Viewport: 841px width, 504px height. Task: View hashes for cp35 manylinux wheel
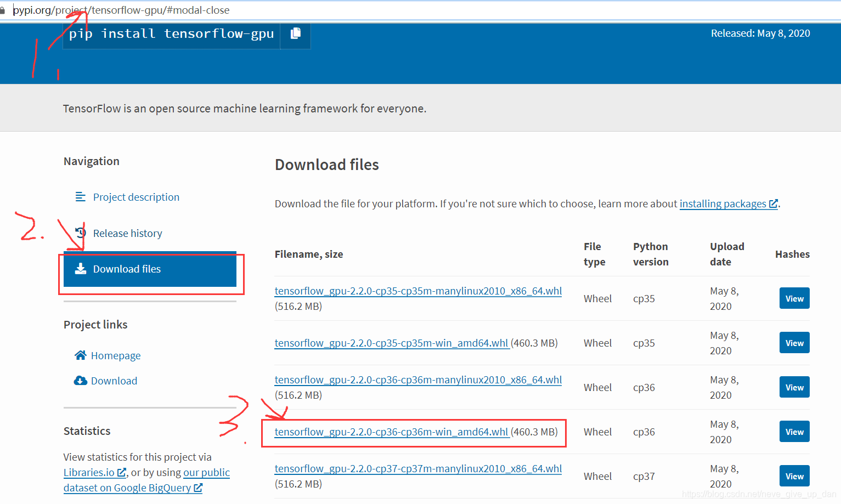coord(794,298)
